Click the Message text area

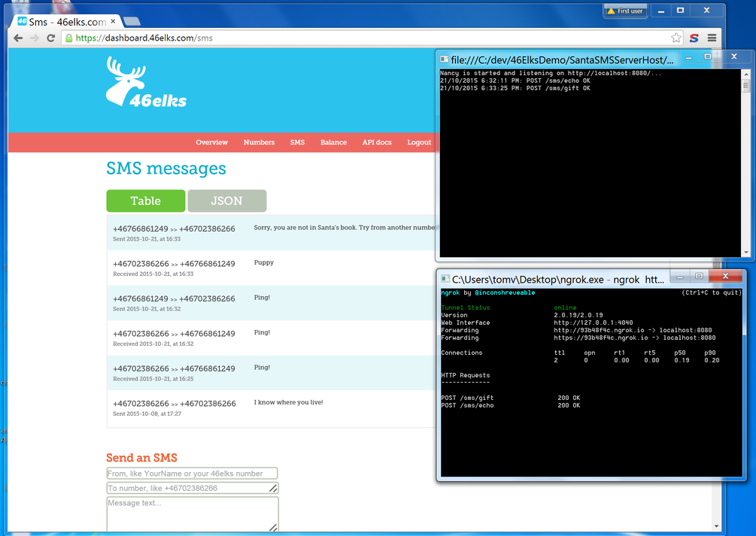click(x=193, y=514)
